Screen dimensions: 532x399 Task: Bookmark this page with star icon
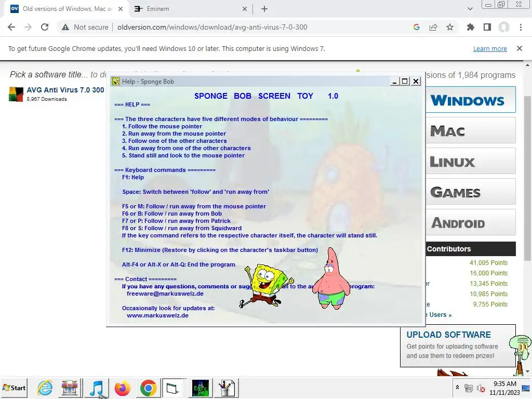[450, 27]
